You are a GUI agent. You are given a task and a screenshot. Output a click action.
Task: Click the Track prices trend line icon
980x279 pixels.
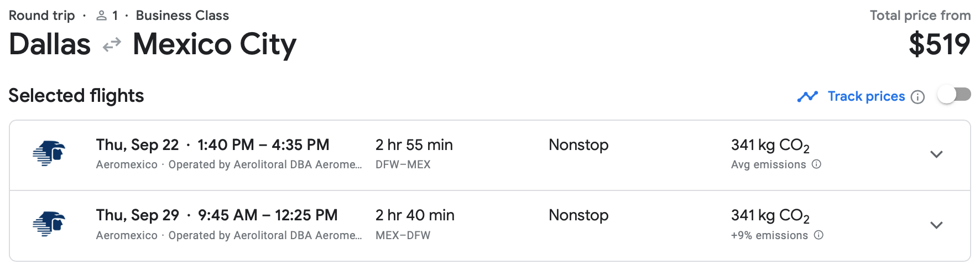point(807,96)
